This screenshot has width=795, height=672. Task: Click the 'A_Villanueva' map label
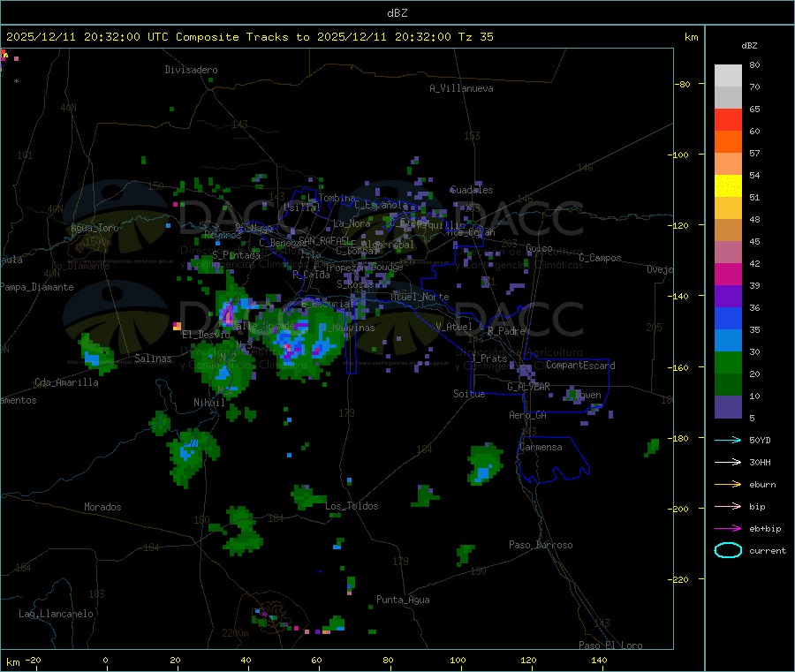tap(461, 88)
